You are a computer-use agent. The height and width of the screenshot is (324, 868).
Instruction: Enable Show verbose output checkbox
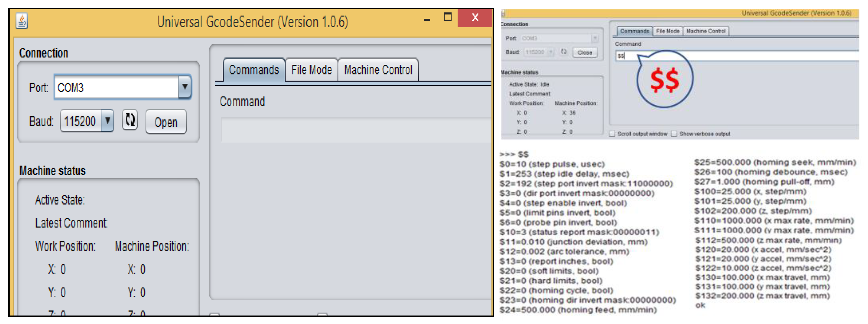(674, 134)
